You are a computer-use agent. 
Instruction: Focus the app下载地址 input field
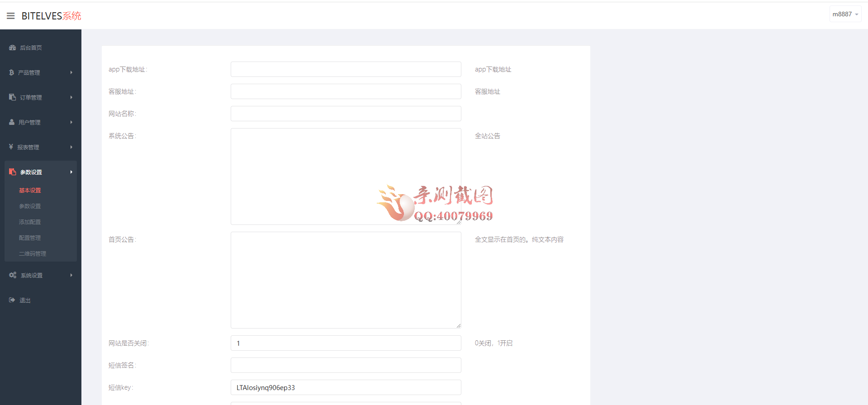pos(346,69)
